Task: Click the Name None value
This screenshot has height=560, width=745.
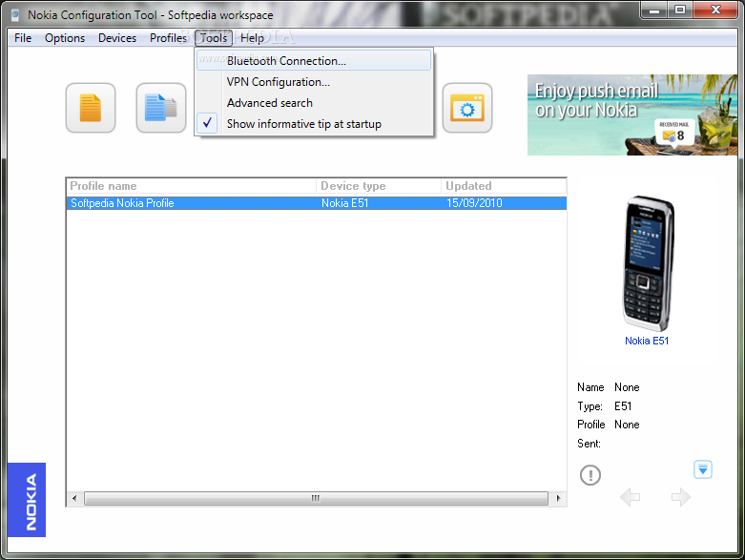Action: [627, 387]
